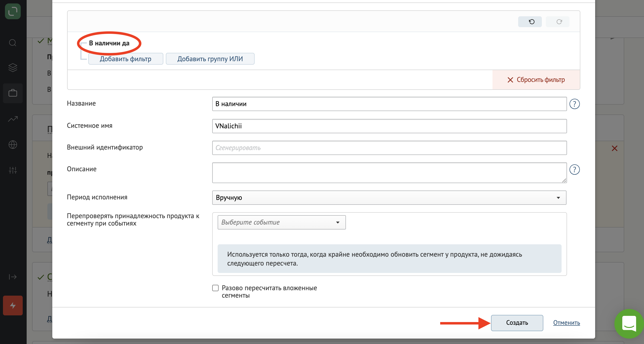Open the sliders settings icon in sidebar
The image size is (644, 344).
coord(13,170)
